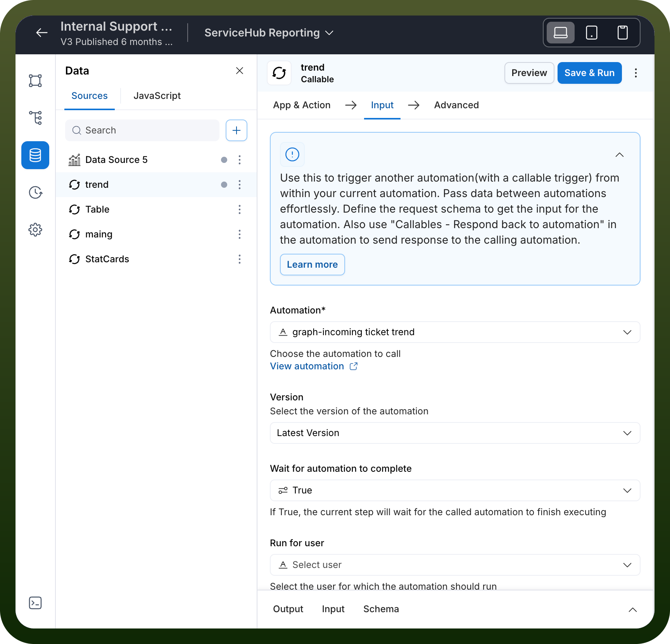Open the bottom Input tab
This screenshot has height=644, width=670.
[333, 609]
